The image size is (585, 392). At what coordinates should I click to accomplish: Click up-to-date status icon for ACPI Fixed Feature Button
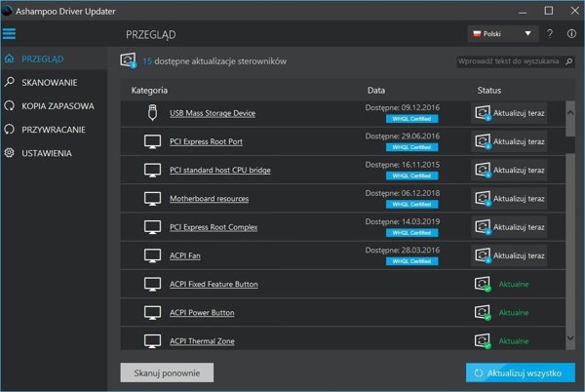click(x=483, y=284)
